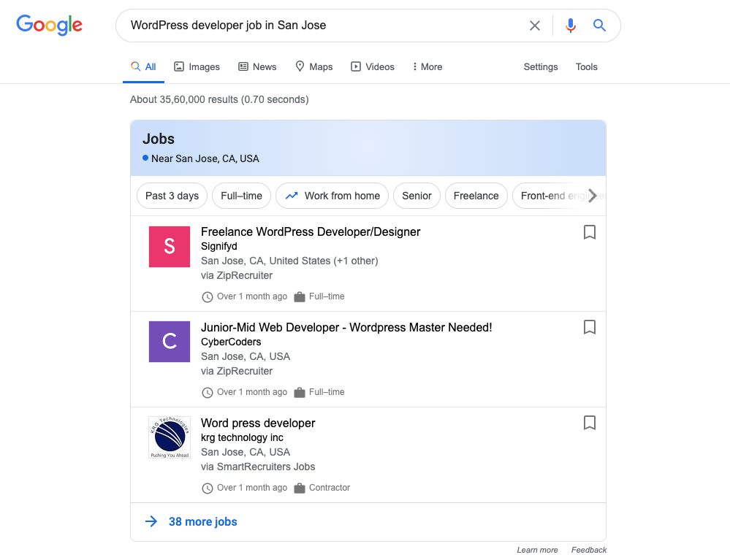730x560 pixels.
Task: Bookmark the CyberCoders job
Action: [x=590, y=327]
